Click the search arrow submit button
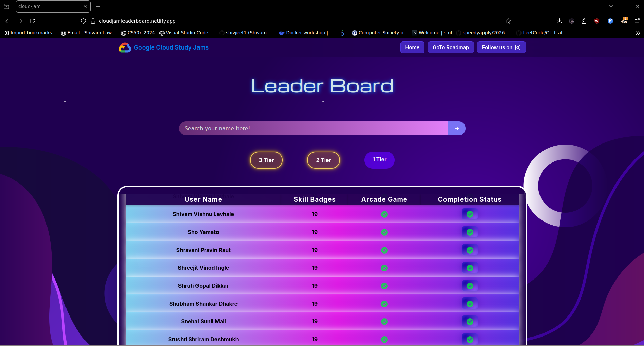 [x=457, y=129]
